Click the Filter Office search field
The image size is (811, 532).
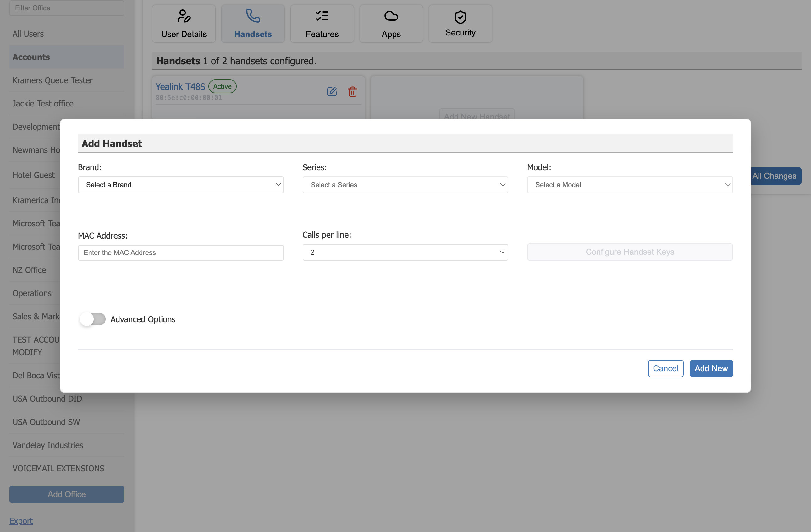click(x=67, y=8)
